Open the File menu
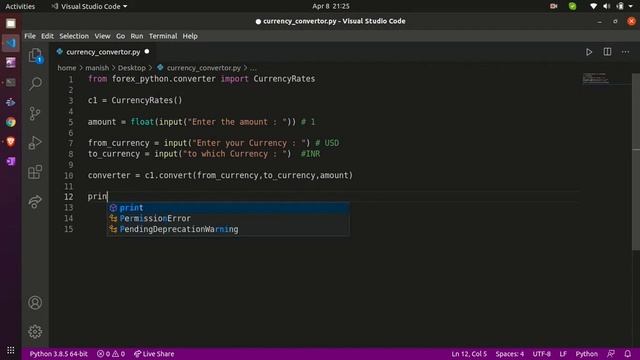The height and width of the screenshot is (360, 640). 30,36
